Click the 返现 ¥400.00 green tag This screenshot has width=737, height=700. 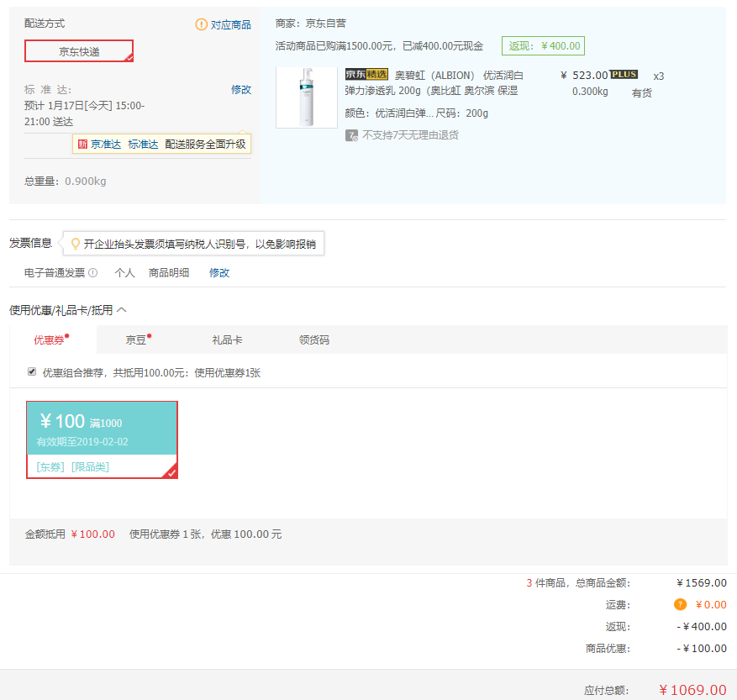544,46
